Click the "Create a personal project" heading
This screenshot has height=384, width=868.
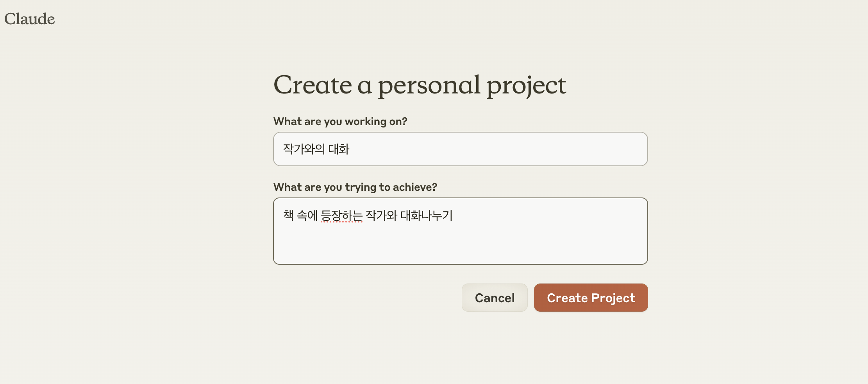(x=420, y=85)
